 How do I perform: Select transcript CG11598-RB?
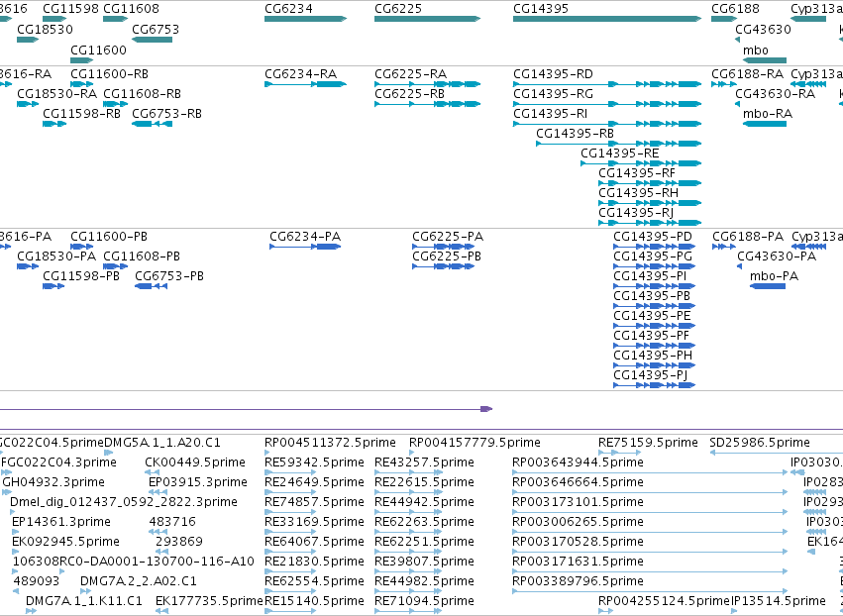[54, 124]
